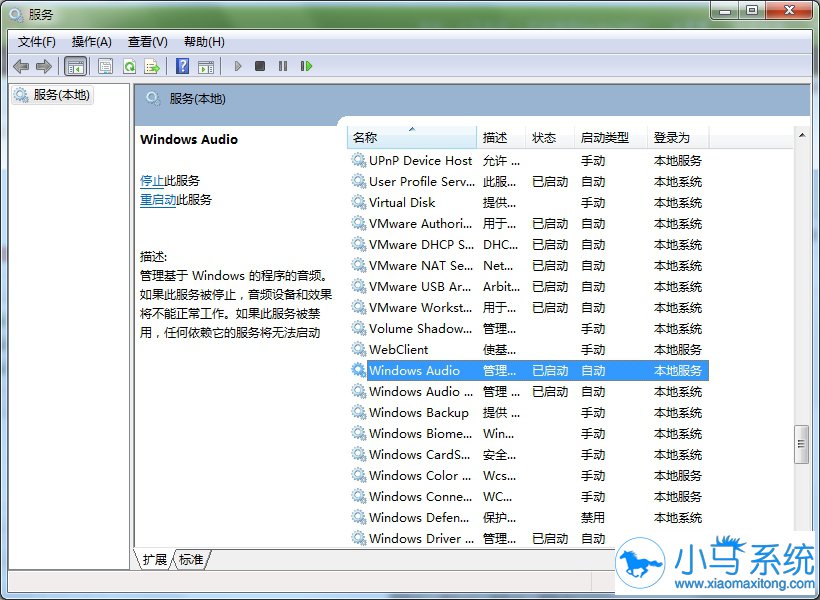This screenshot has height=600, width=820.
Task: Open the Properties toolbar icon
Action: [x=105, y=66]
